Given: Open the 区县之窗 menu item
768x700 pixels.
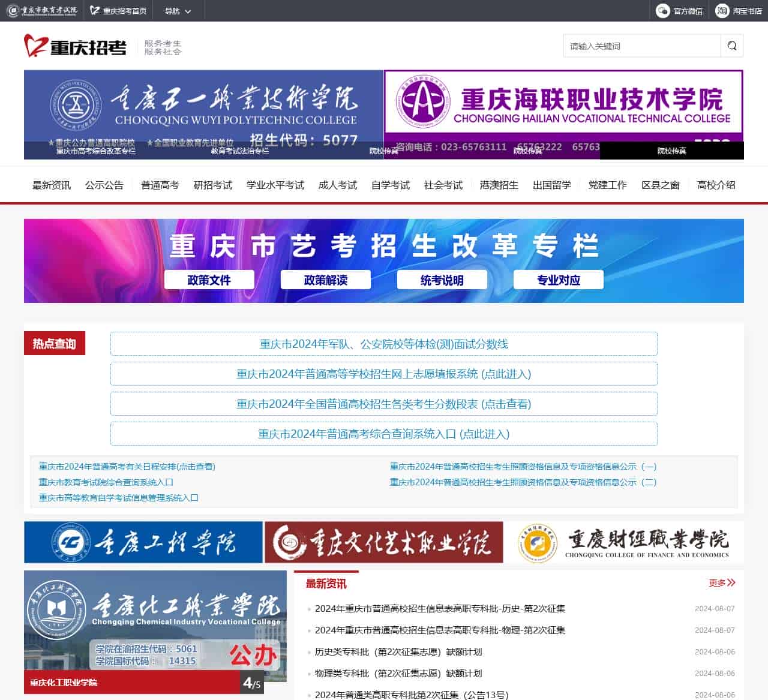Looking at the screenshot, I should [x=661, y=185].
